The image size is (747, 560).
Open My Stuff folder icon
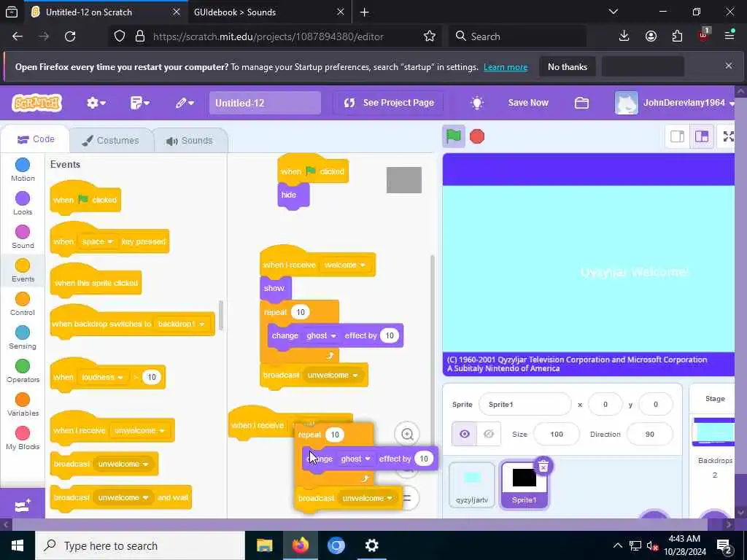click(581, 102)
